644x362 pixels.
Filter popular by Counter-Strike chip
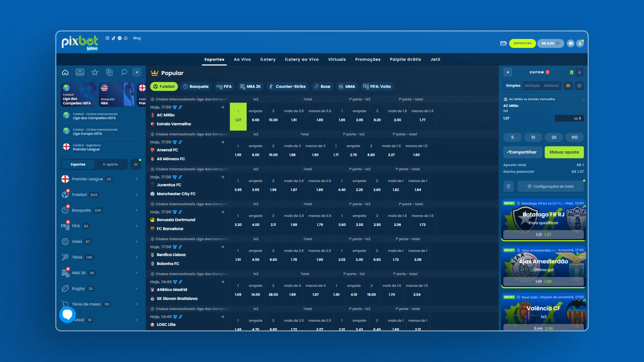pyautogui.click(x=287, y=86)
